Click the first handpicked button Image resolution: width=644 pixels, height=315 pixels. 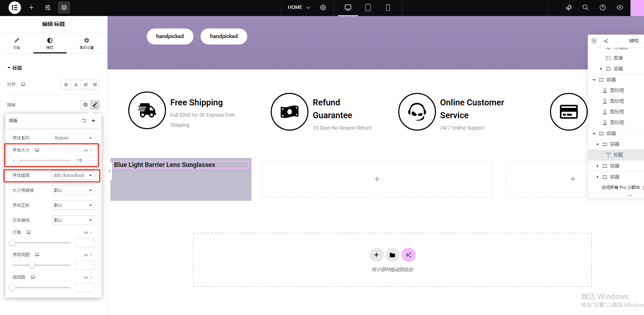pos(170,36)
